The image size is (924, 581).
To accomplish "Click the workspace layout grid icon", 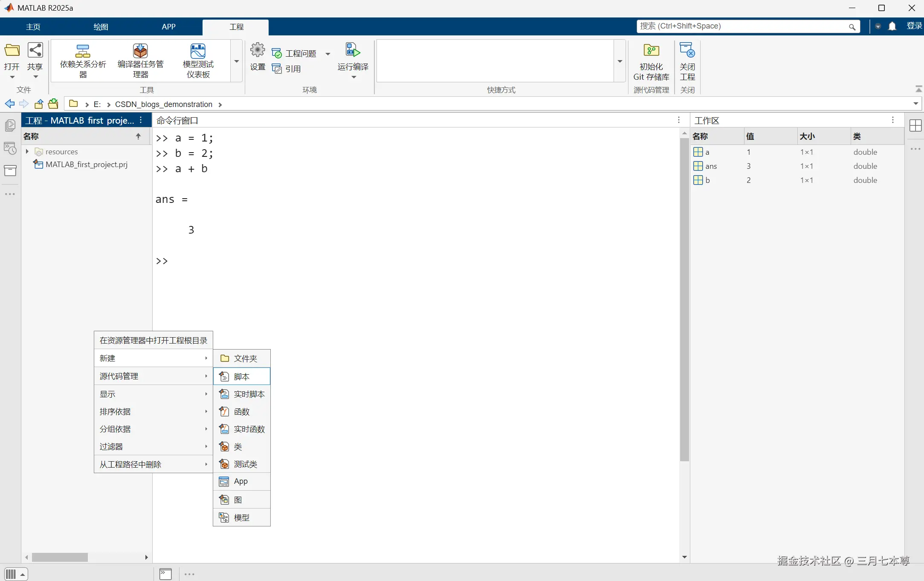I will coord(915,126).
